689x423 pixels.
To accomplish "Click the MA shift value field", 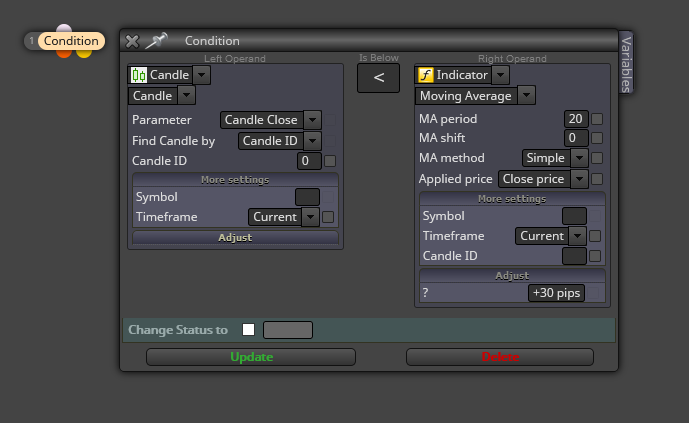I will click(576, 138).
